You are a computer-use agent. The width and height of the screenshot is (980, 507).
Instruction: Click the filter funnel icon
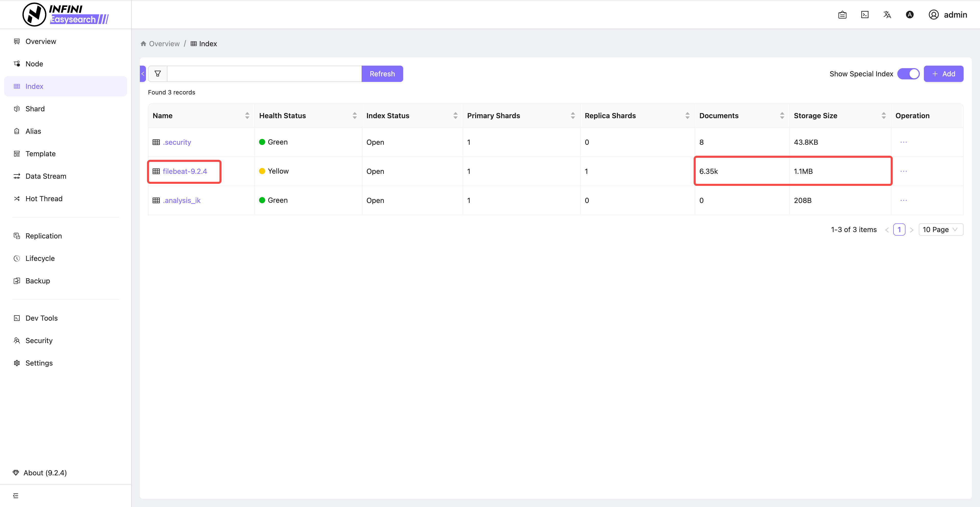(x=157, y=74)
